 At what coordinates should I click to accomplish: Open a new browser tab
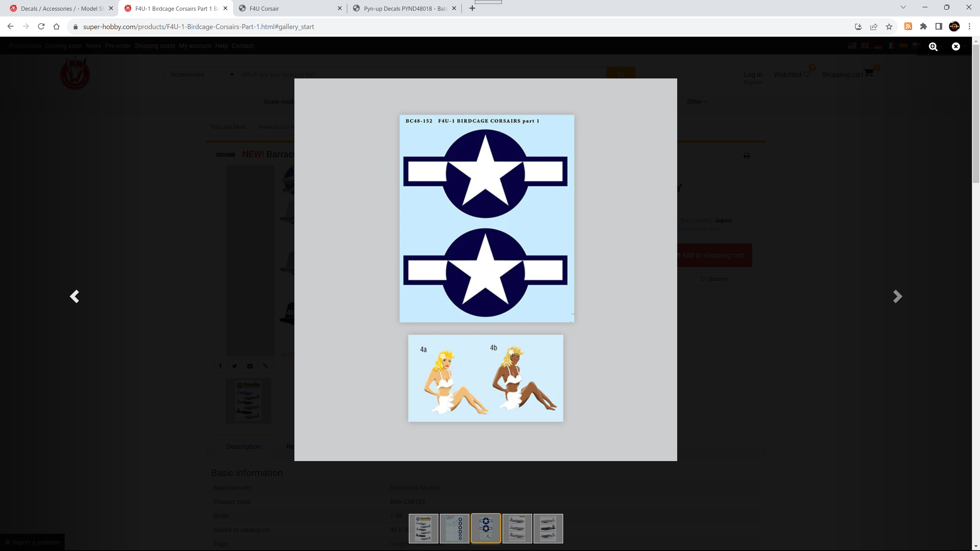click(472, 8)
